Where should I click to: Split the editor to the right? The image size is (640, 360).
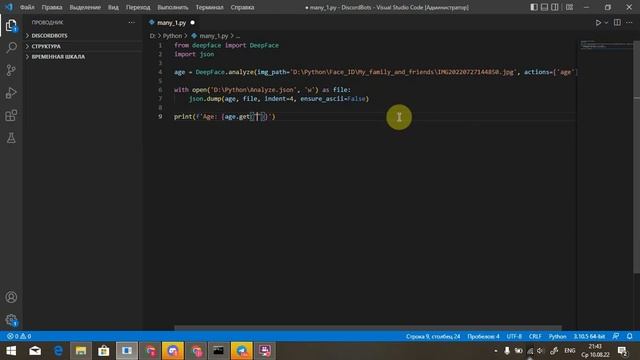617,23
